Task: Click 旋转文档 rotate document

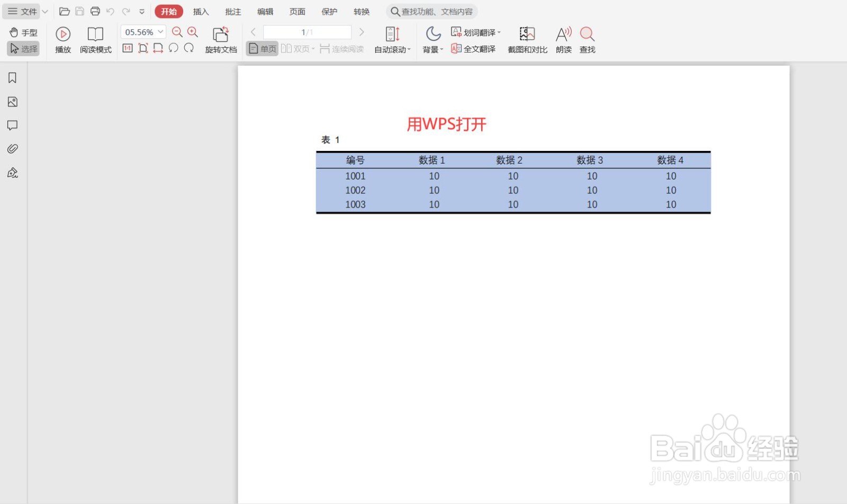Action: [x=221, y=40]
